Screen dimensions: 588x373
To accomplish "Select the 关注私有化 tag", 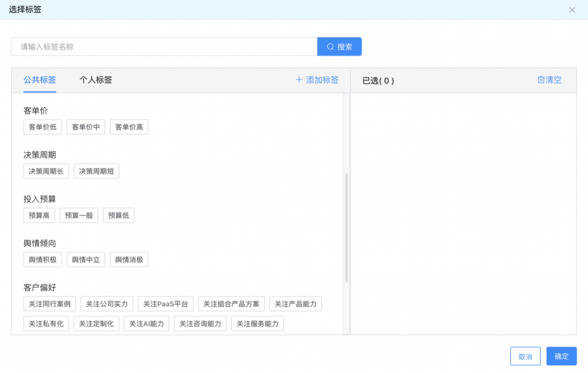I will [46, 323].
